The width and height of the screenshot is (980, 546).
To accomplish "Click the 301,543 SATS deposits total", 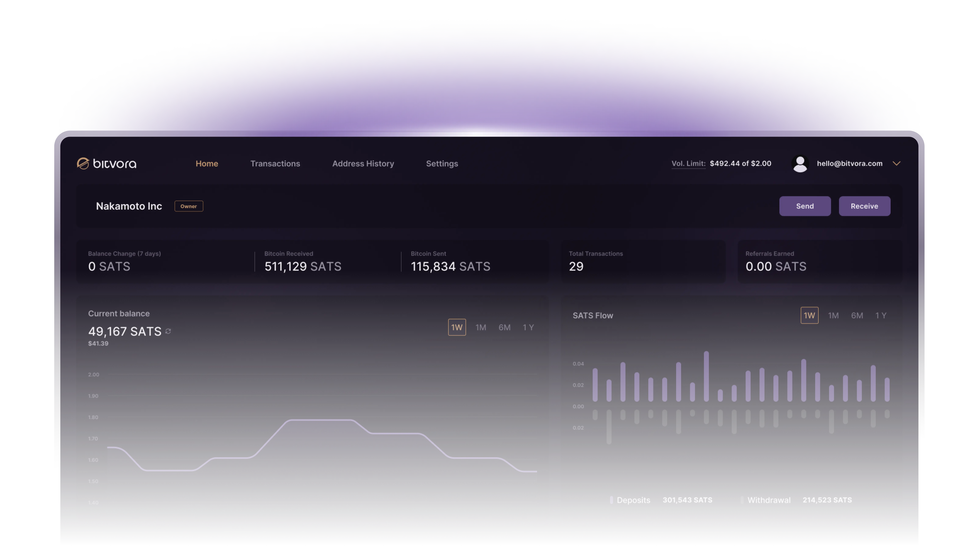I will (687, 500).
